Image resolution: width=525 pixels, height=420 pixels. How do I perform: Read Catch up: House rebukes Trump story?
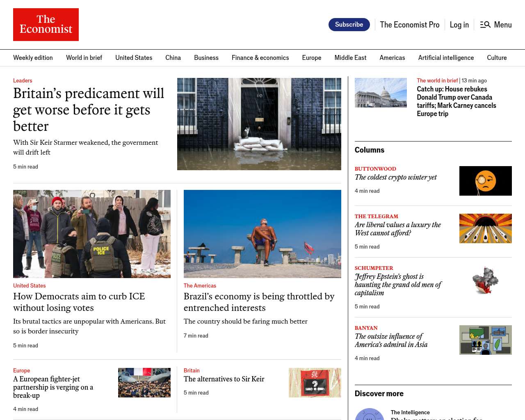[457, 101]
